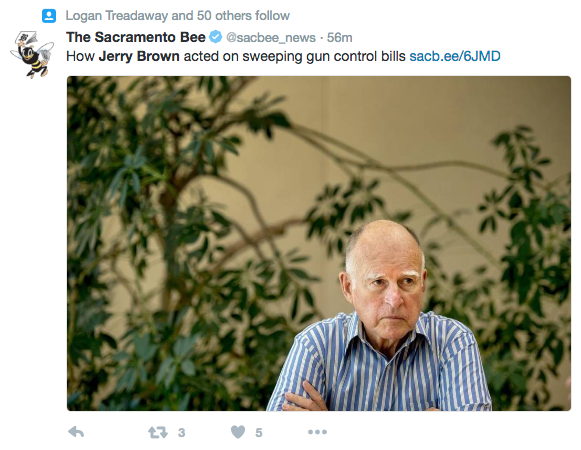Click the @sacbee_news handle

271,37
